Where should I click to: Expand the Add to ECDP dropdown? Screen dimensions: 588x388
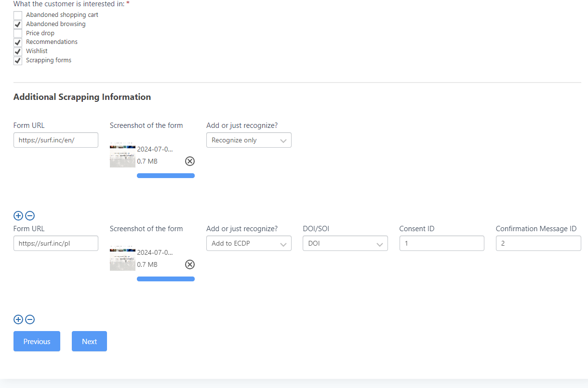[249, 244]
